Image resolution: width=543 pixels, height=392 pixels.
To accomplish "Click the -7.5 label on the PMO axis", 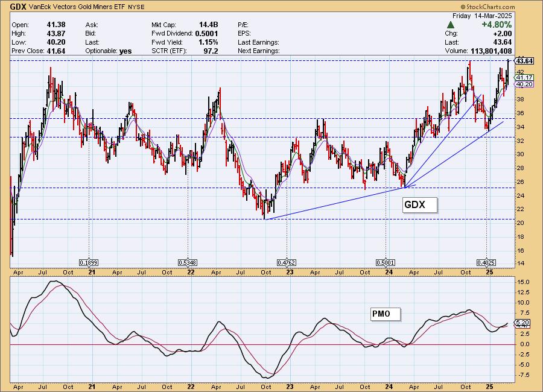I will point(523,375).
